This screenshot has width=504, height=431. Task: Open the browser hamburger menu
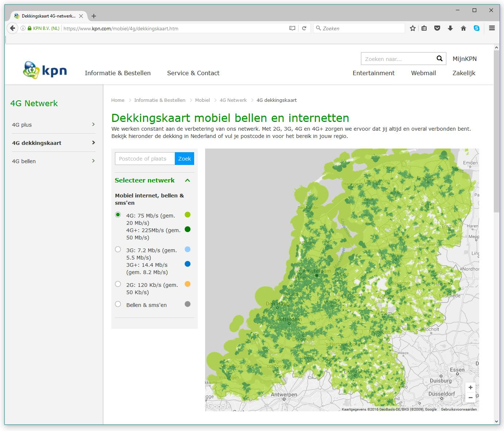coord(492,28)
